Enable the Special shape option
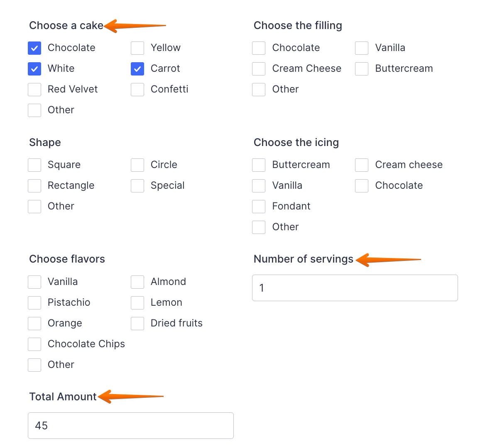 pyautogui.click(x=137, y=186)
